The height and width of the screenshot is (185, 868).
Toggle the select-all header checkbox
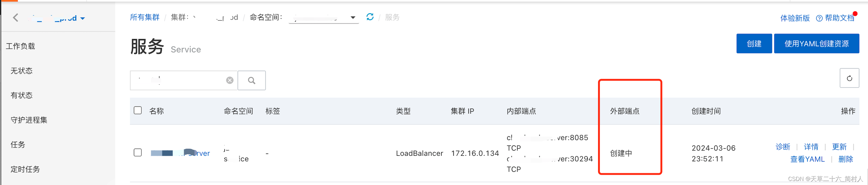tap(138, 110)
